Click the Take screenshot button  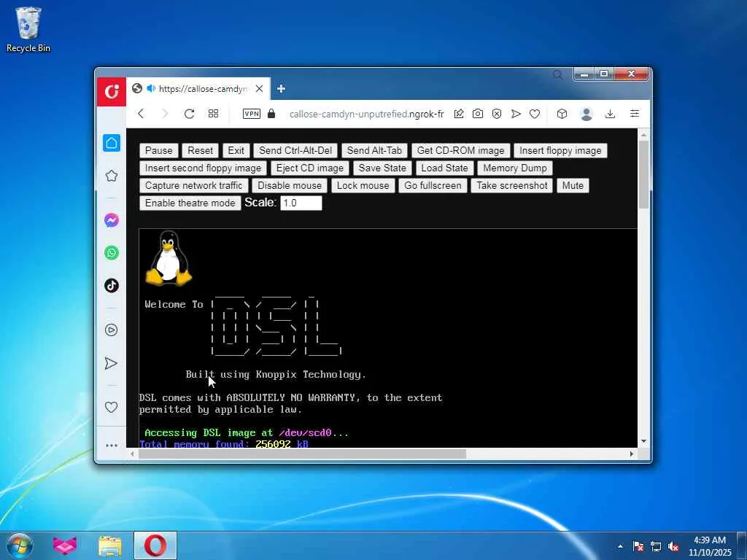(512, 186)
